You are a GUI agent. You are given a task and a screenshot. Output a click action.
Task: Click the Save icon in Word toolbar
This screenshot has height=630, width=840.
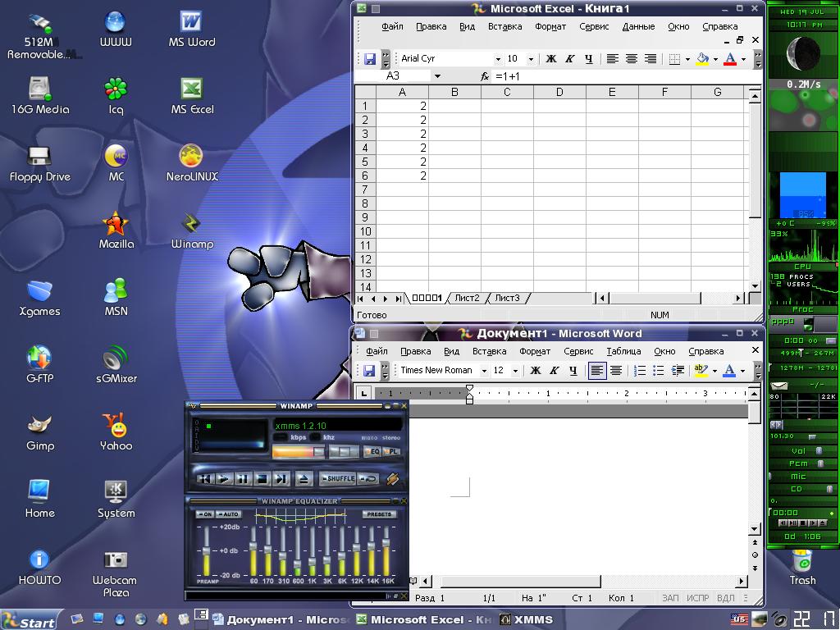pos(368,371)
